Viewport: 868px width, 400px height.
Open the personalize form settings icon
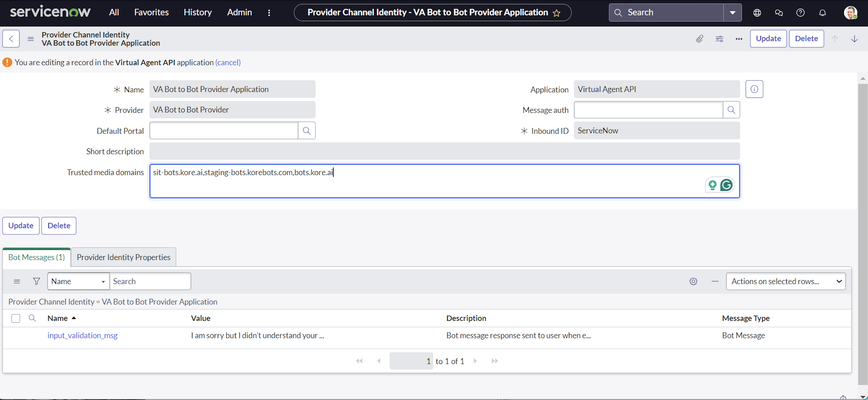(719, 39)
